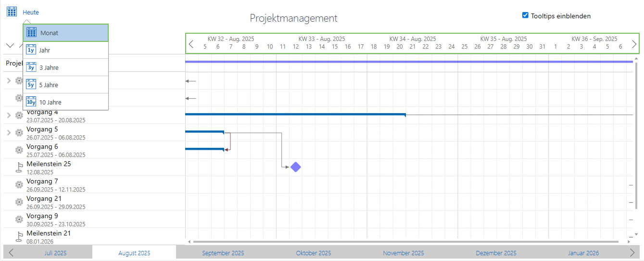Click the gear icon of Vorgang 4
This screenshot has height=261, width=644.
click(x=19, y=115)
